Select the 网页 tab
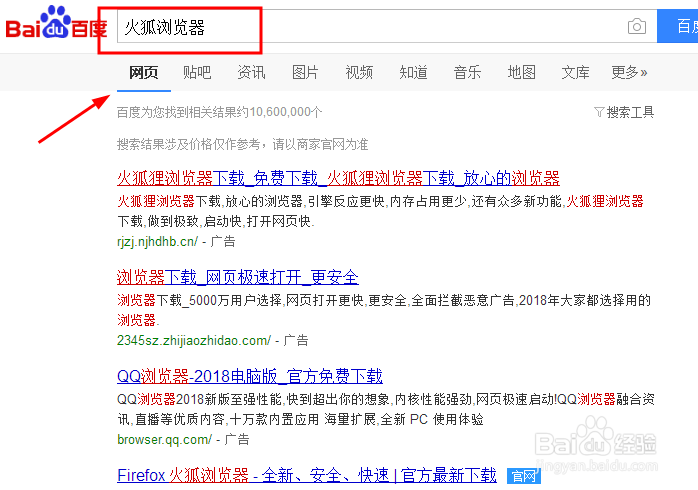The height and width of the screenshot is (490, 698). pos(143,72)
